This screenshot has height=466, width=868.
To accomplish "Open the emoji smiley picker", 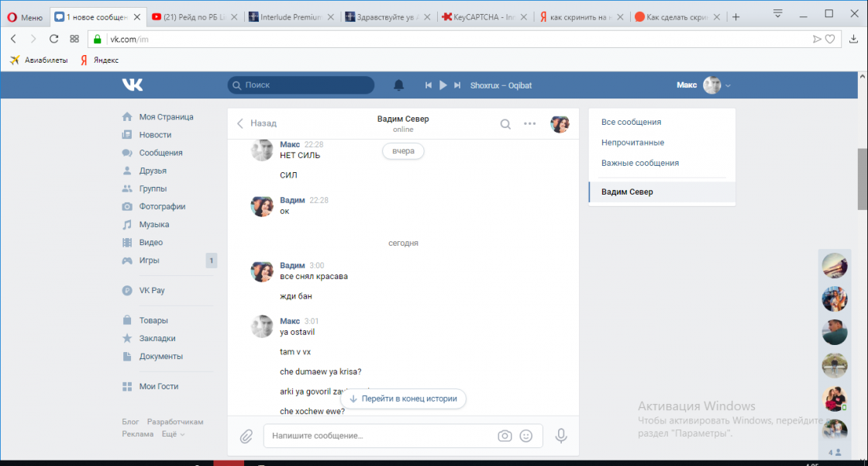I will (x=526, y=436).
